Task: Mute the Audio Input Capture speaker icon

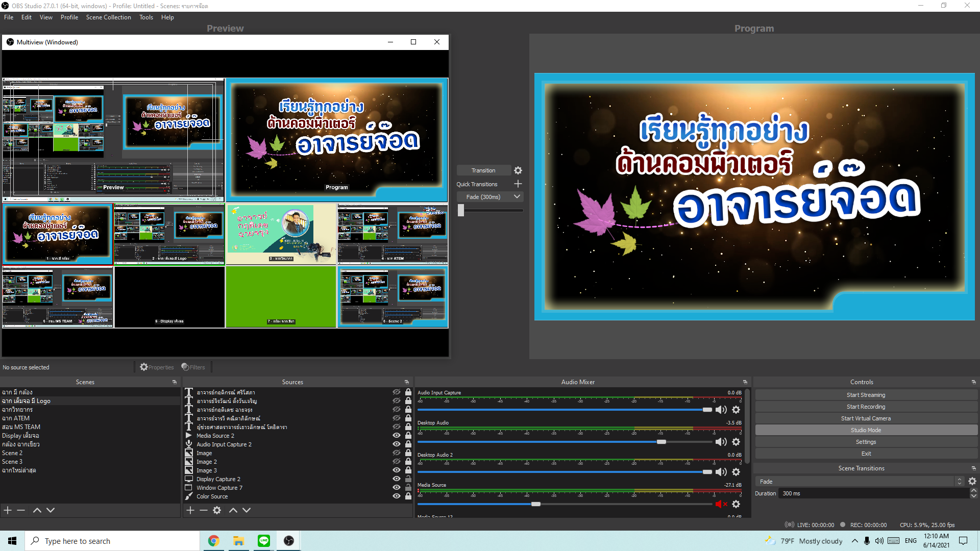Action: click(x=721, y=410)
